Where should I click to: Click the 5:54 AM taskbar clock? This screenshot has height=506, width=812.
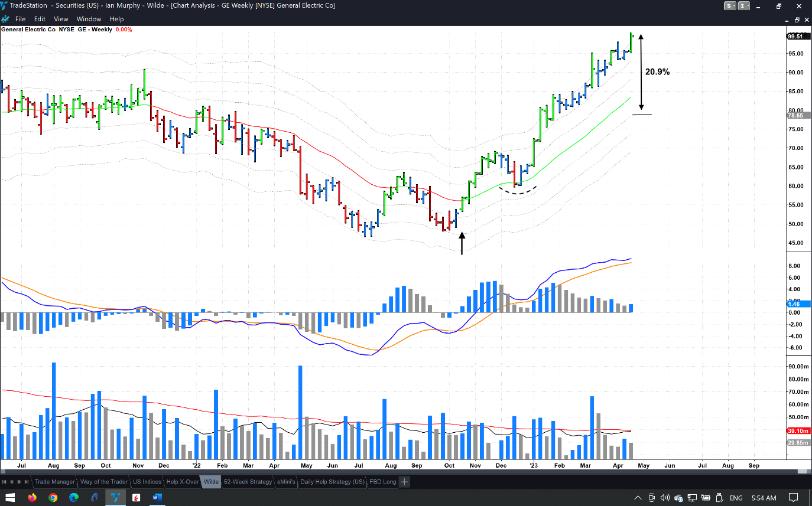(x=763, y=497)
